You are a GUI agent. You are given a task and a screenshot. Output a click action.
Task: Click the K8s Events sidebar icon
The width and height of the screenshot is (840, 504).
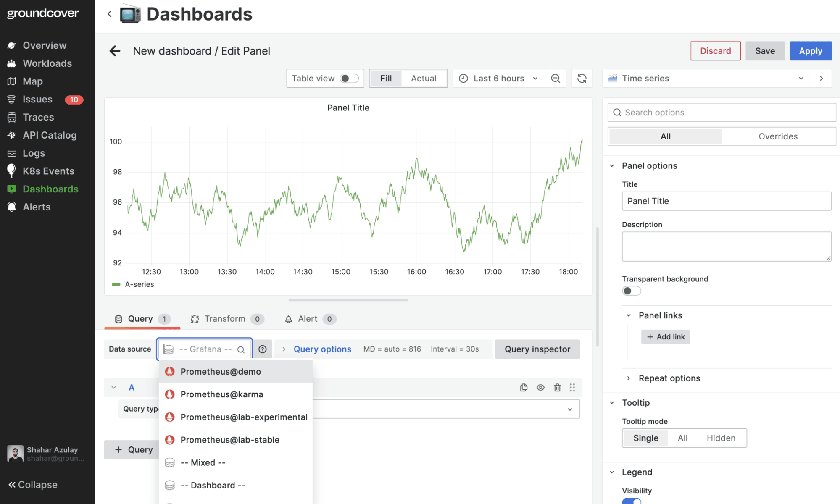pyautogui.click(x=11, y=171)
